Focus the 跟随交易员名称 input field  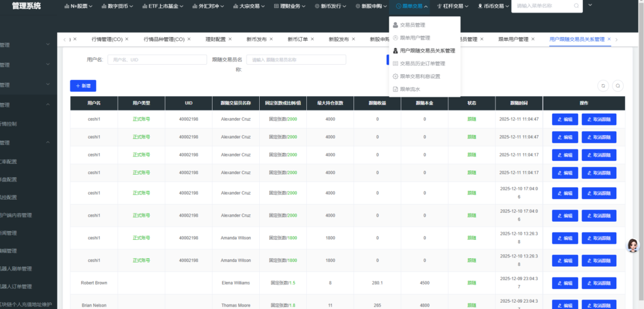[x=296, y=60]
